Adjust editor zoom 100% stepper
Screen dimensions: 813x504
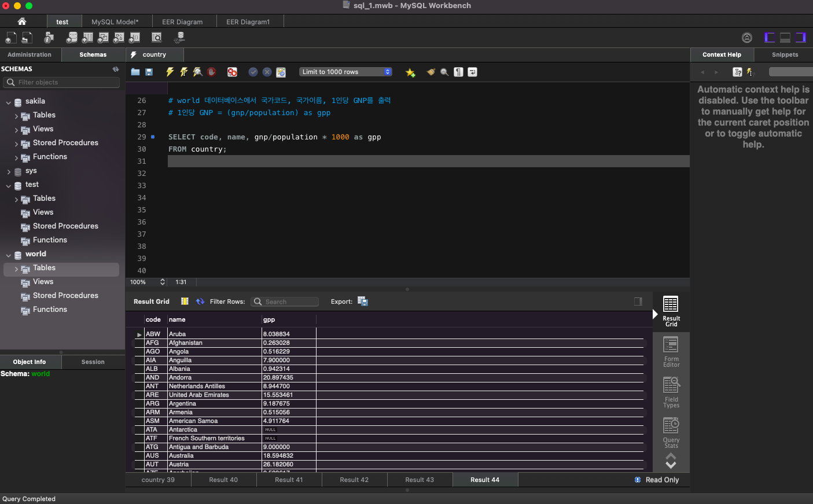(x=163, y=282)
